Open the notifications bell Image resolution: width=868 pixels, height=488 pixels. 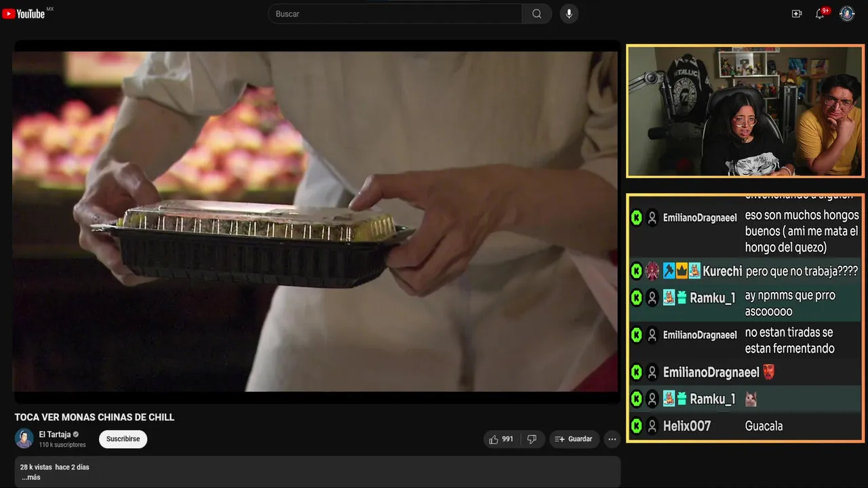point(820,14)
